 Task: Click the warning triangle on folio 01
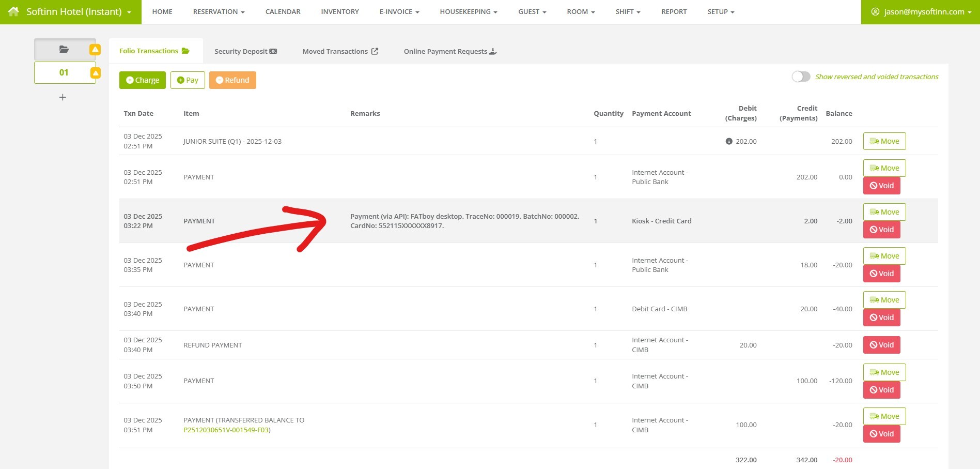tap(95, 72)
